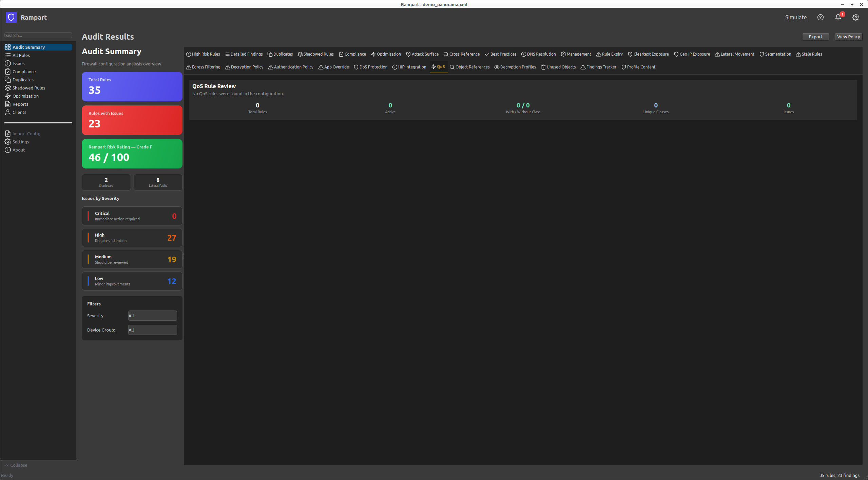This screenshot has width=868, height=480.
Task: Click the Duplicates copy icon in sidebar
Action: click(x=8, y=80)
